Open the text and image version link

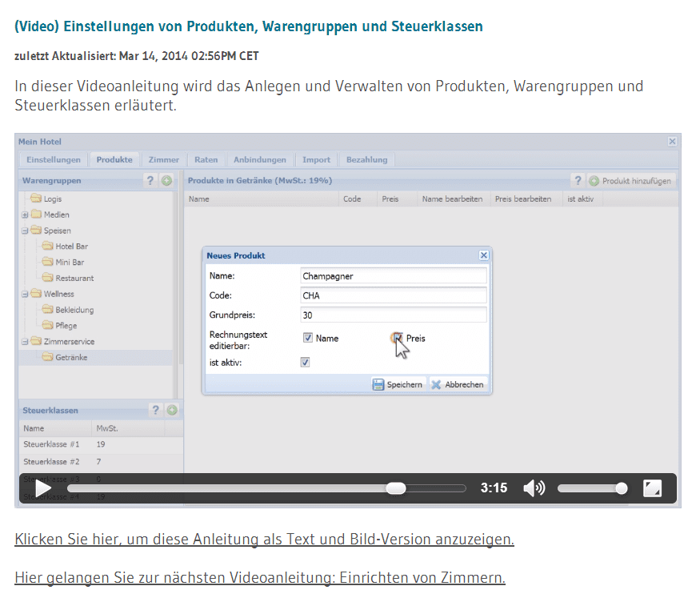[x=264, y=539]
